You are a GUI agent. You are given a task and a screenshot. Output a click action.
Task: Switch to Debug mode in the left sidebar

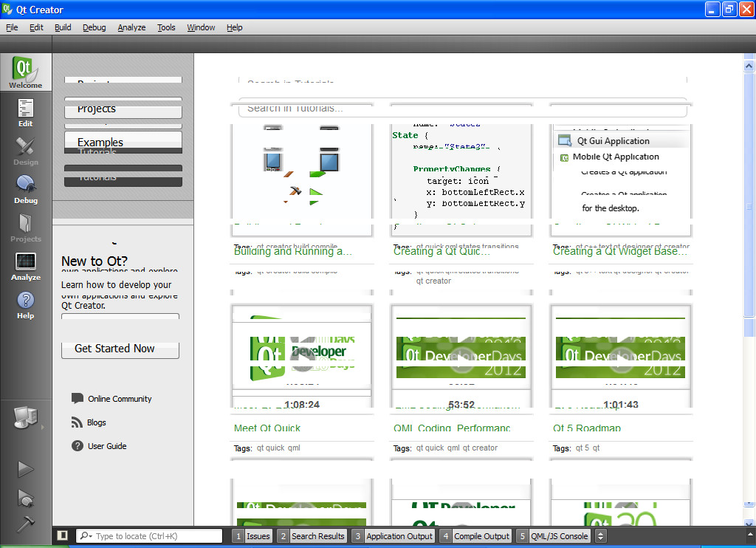(26, 190)
